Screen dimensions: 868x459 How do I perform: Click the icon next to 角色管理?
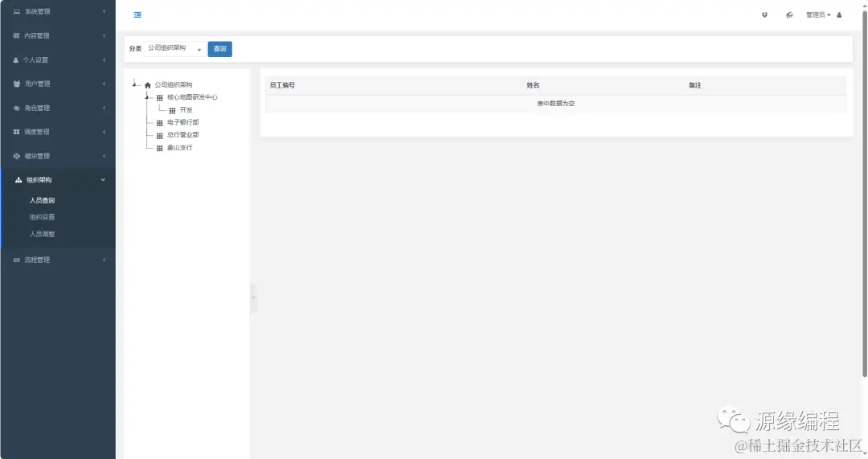coord(17,108)
